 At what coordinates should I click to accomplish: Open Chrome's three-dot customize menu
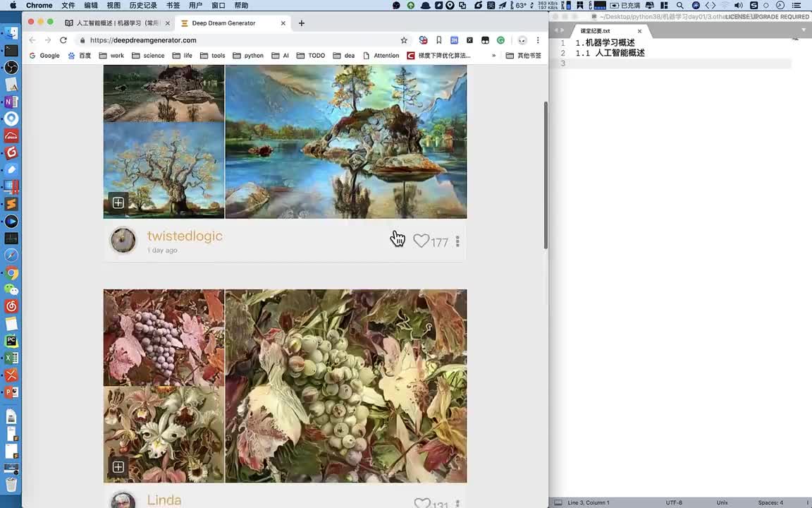click(538, 40)
